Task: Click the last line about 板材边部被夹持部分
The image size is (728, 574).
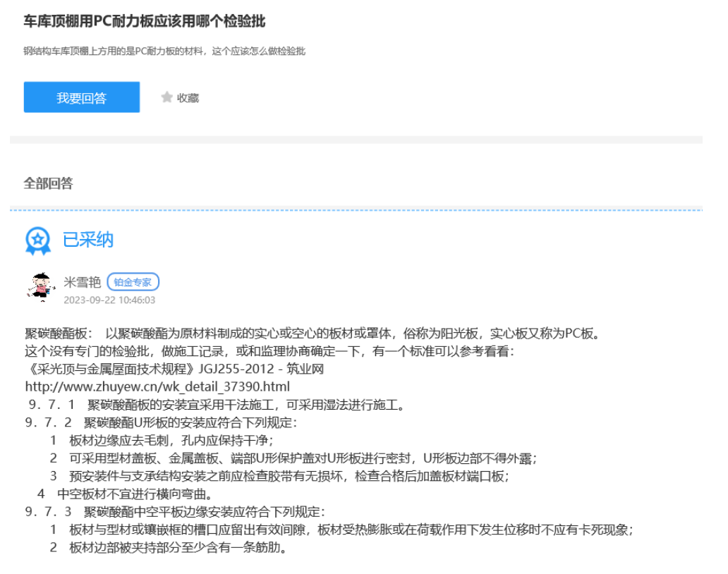Action: point(168,547)
